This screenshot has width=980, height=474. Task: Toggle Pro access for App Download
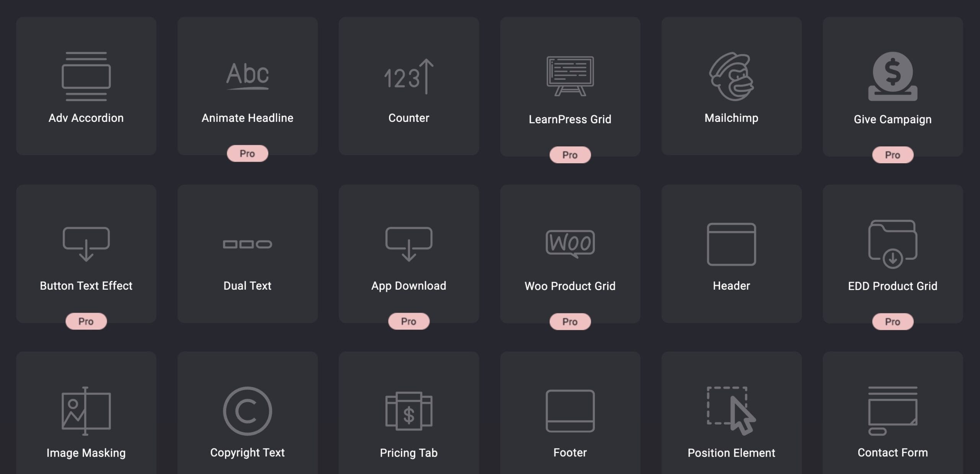click(408, 321)
